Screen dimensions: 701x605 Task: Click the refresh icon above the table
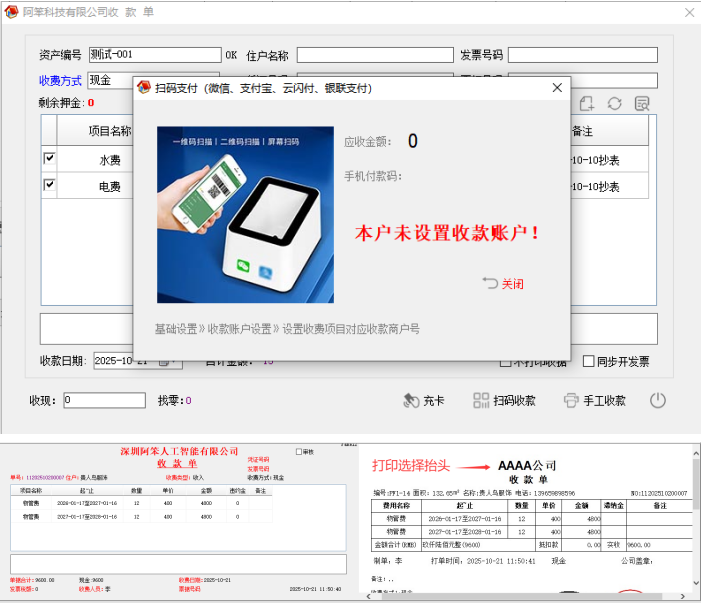click(615, 104)
